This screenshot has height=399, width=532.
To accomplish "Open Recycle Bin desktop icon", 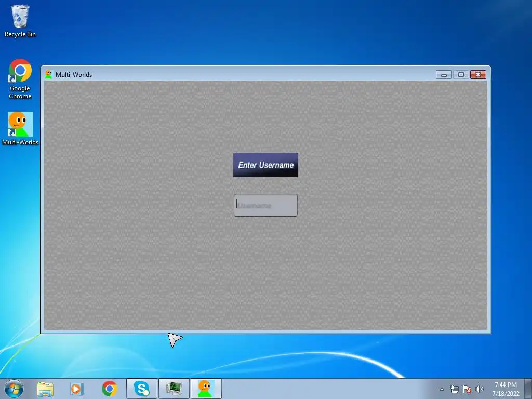I will tap(20, 21).
